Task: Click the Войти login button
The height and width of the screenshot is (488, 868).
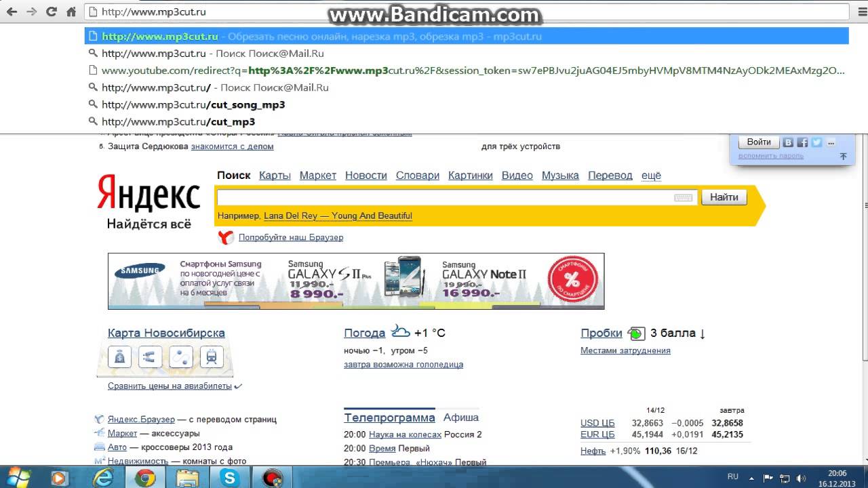Action: [759, 142]
